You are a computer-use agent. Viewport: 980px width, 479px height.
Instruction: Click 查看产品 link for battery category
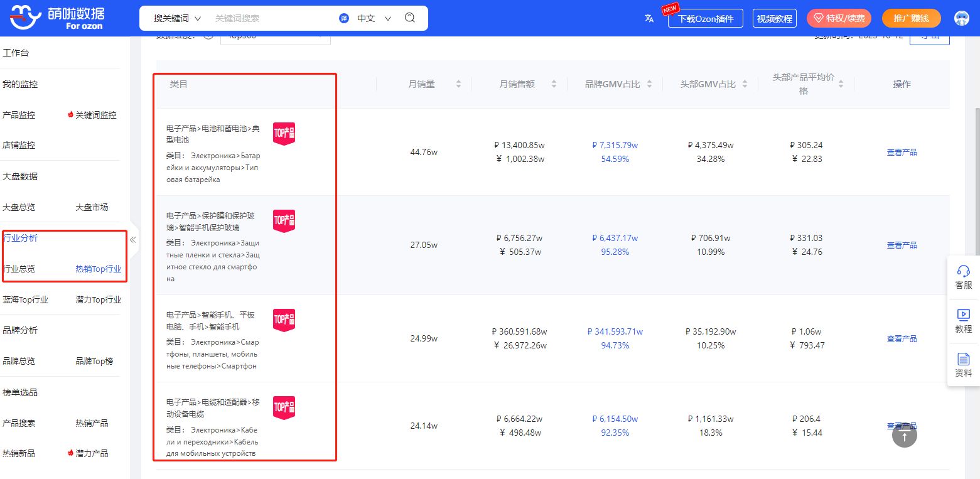click(902, 152)
